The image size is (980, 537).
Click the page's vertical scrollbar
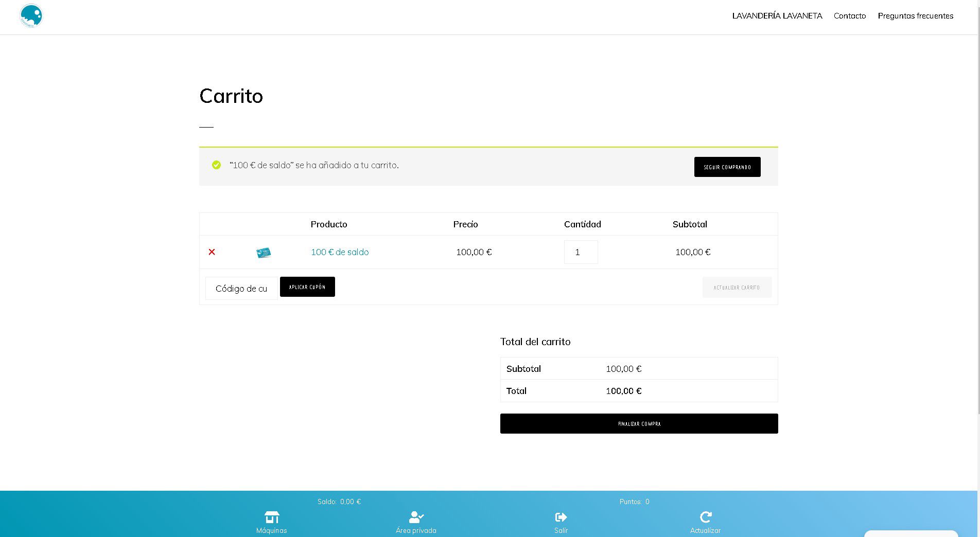(x=978, y=206)
